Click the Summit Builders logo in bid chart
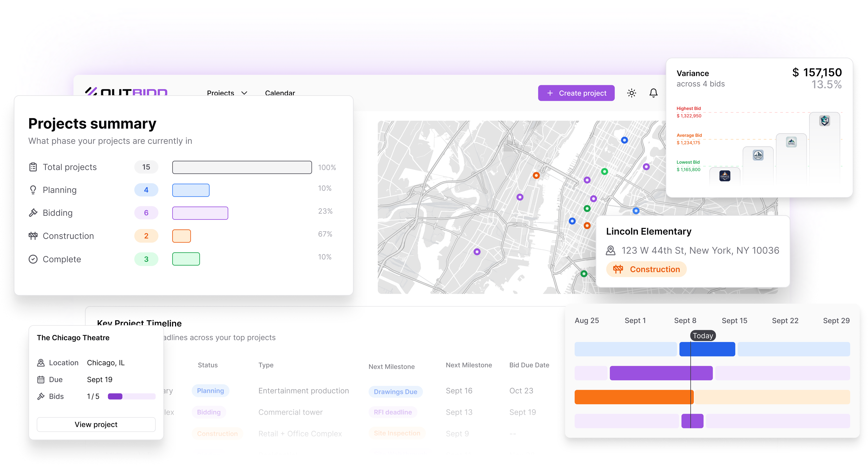The image size is (868, 465). coord(791,142)
